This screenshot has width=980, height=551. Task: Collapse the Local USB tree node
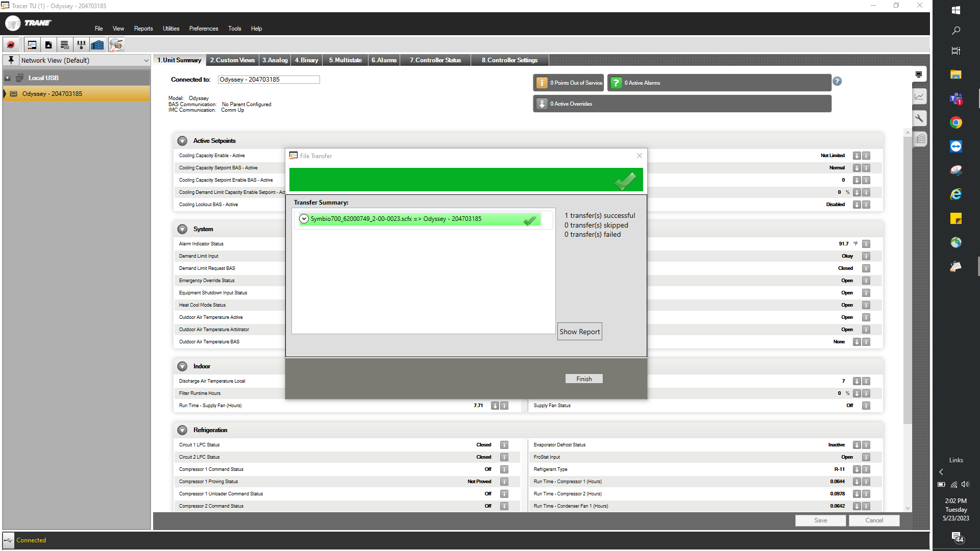8,78
